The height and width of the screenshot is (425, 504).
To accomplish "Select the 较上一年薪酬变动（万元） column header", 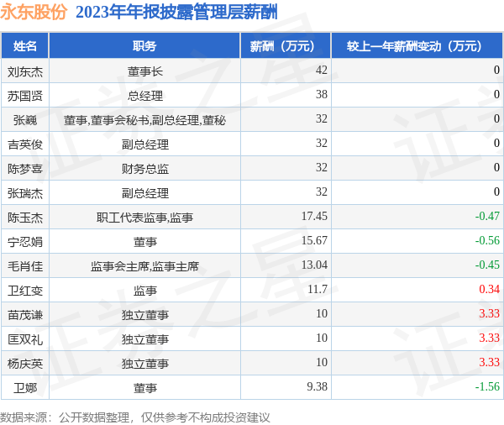I will coord(417,46).
